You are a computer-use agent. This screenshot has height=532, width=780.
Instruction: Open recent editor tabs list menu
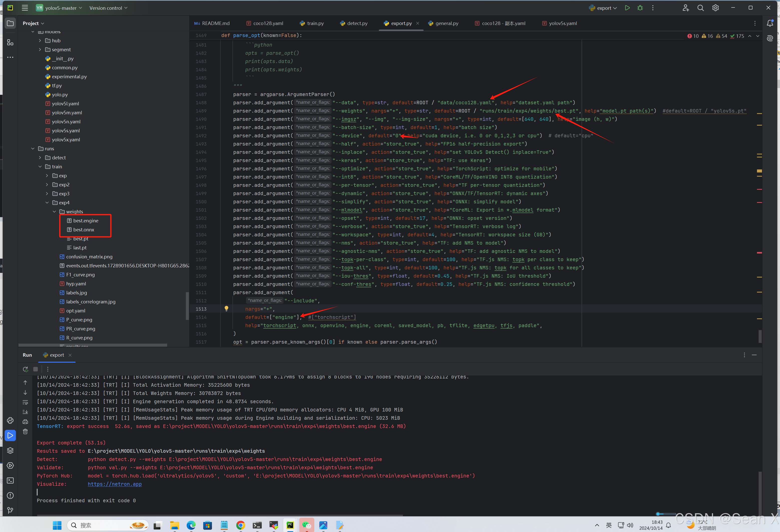[755, 23]
